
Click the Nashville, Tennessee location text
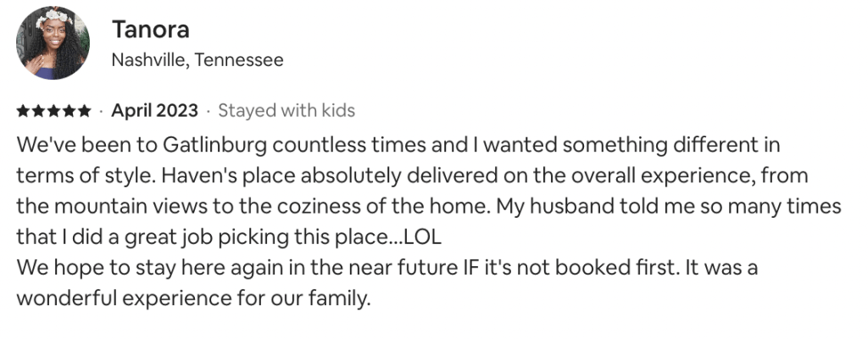coord(198,60)
